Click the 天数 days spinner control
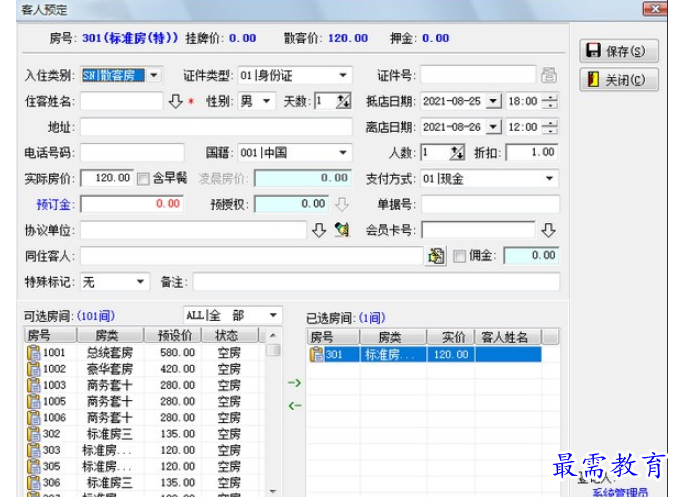Image resolution: width=674 pixels, height=497 pixels. [343, 101]
